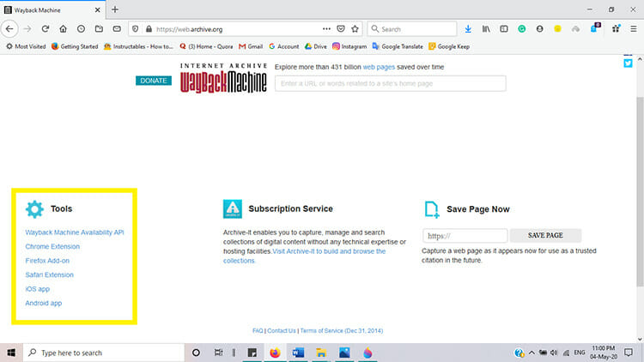This screenshot has height=362, width=644.
Task: Open the Safari Extension link
Action: [x=49, y=275]
